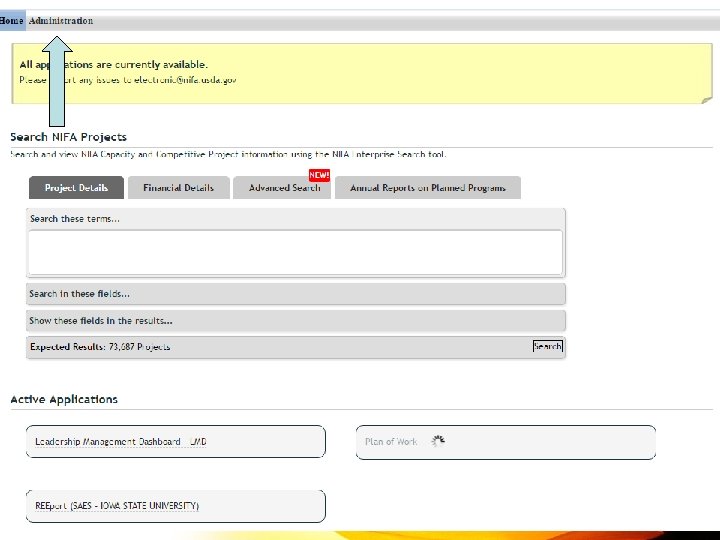Click the loading spinner beside Plan of Work
Viewport: 720px width, 540px height.
click(438, 441)
